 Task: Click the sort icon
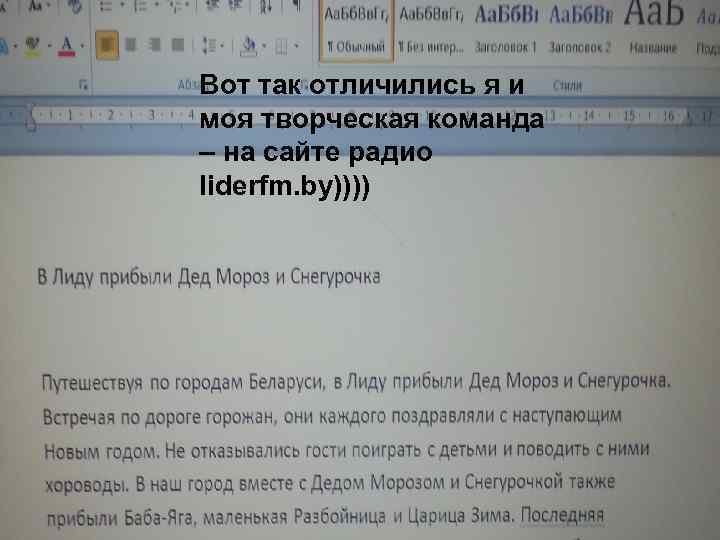point(266,6)
